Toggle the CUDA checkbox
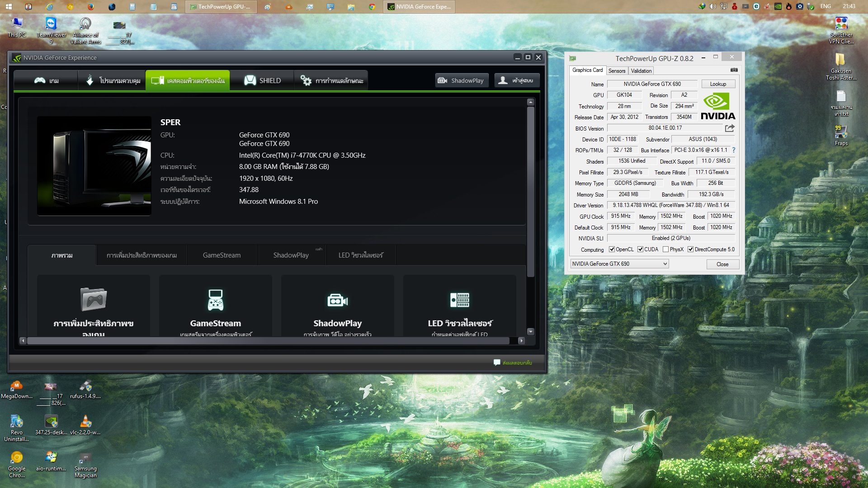The image size is (868, 488). click(640, 249)
